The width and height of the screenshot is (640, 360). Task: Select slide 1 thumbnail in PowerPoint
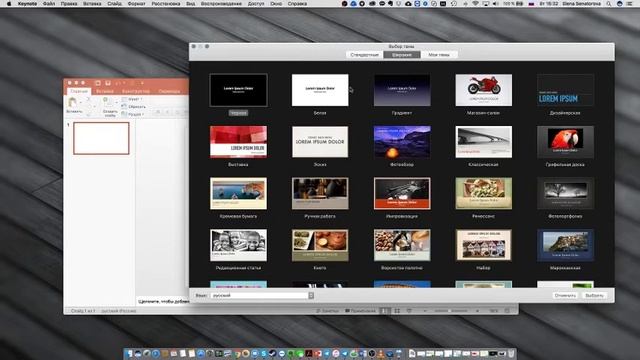point(101,138)
